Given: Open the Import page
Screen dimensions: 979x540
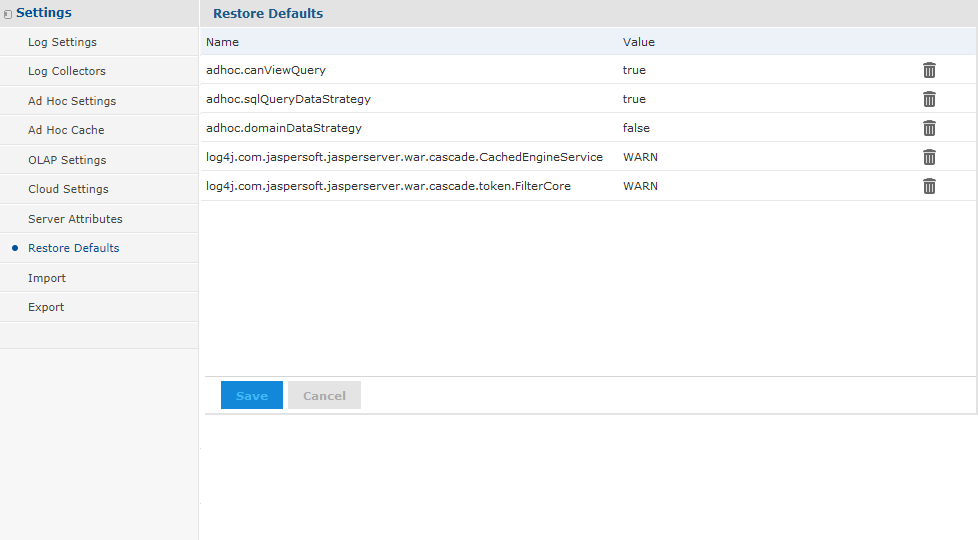Looking at the screenshot, I should click(47, 278).
